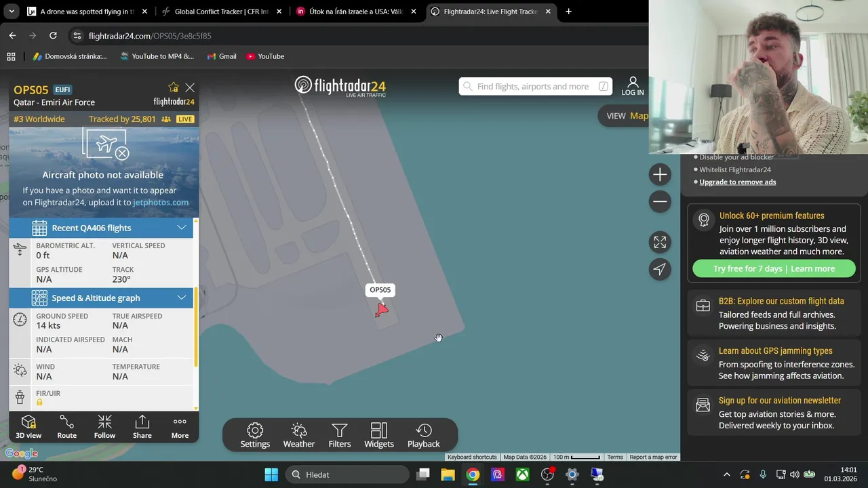Click '#3 Worldwide' ranking text
Screen dimensions: 868x488
point(39,119)
